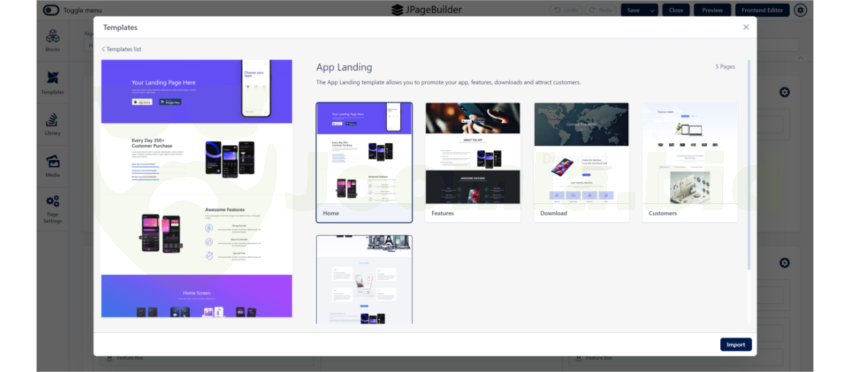The image size is (850, 372).
Task: Expand the Save dropdown arrow
Action: [653, 10]
